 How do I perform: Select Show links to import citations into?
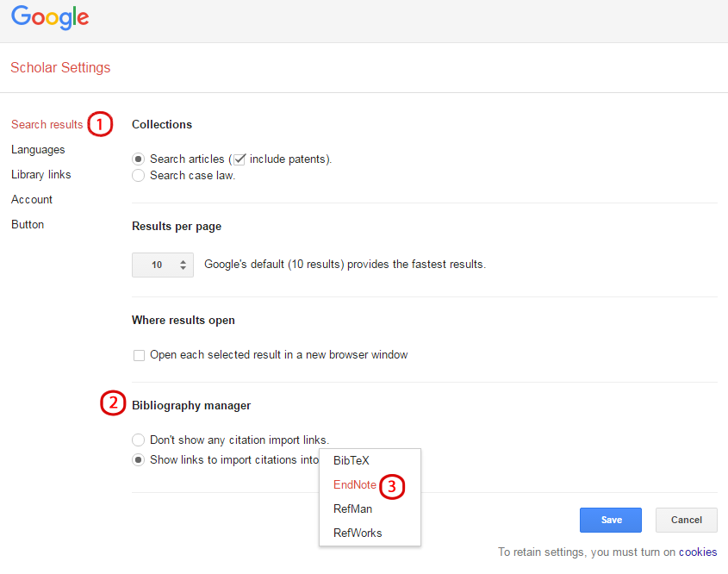tap(138, 459)
